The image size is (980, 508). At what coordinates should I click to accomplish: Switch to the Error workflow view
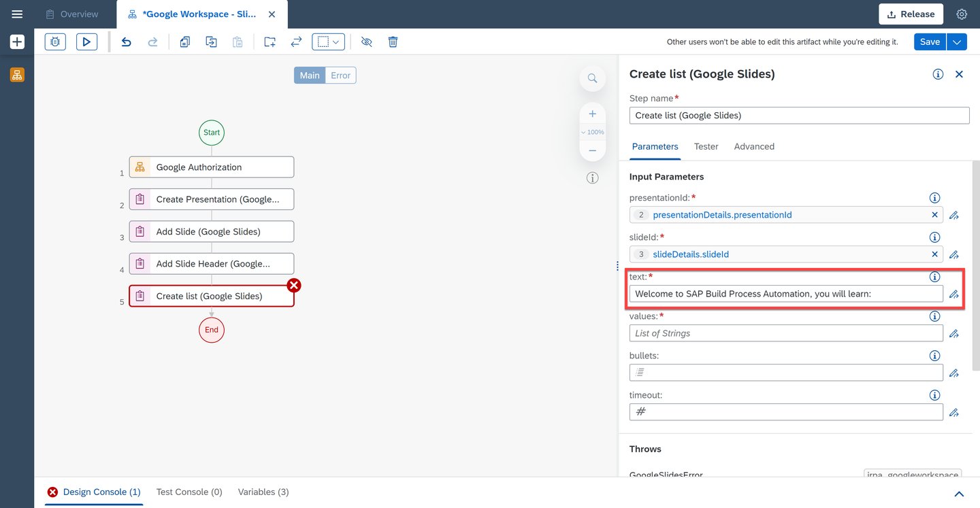(x=341, y=75)
